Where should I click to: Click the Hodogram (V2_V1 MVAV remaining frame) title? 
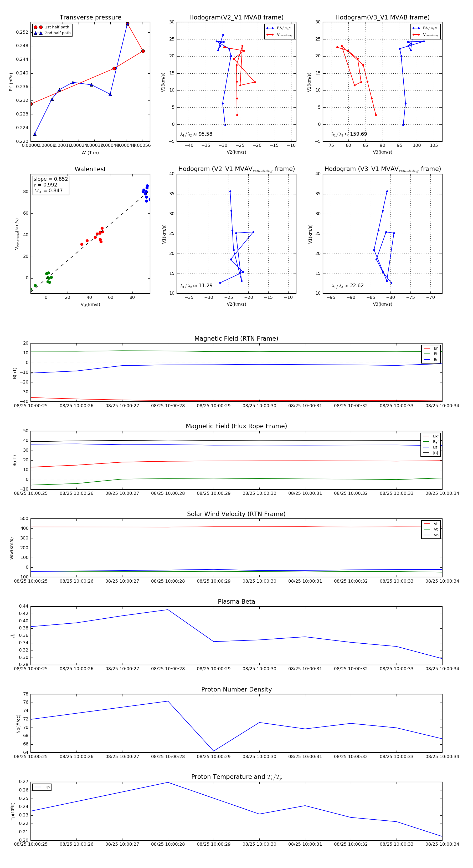coord(236,169)
